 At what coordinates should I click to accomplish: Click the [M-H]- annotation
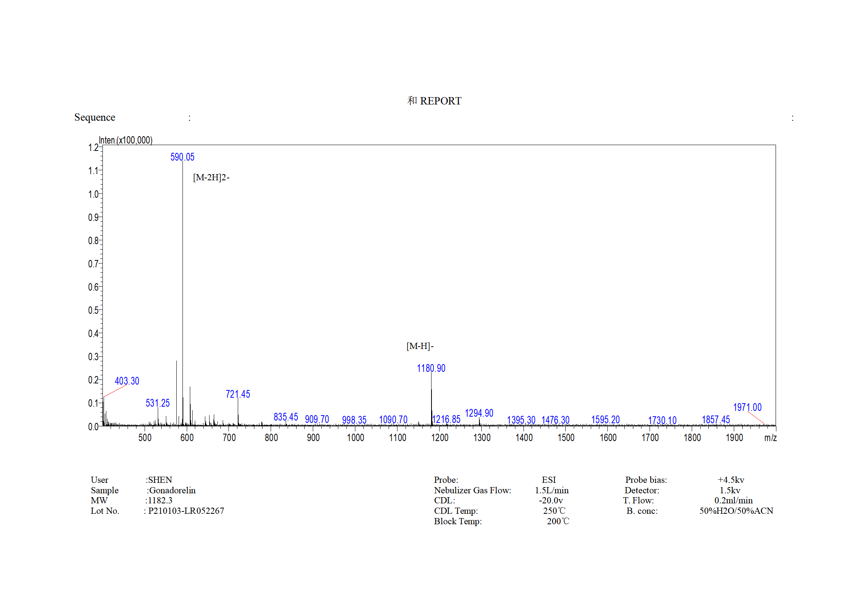[x=420, y=345]
